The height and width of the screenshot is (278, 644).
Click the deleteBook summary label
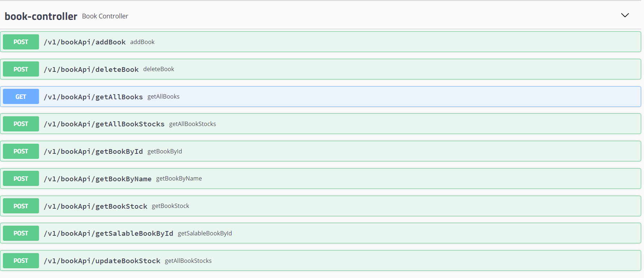pyautogui.click(x=159, y=69)
